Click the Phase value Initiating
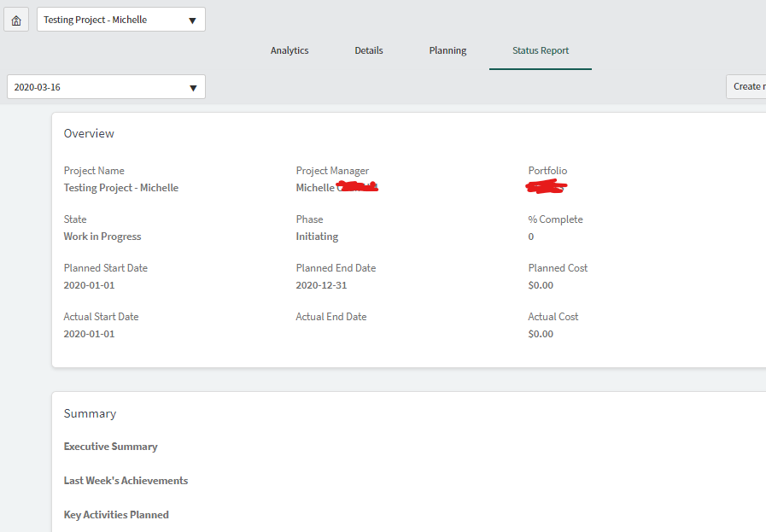 pos(315,236)
